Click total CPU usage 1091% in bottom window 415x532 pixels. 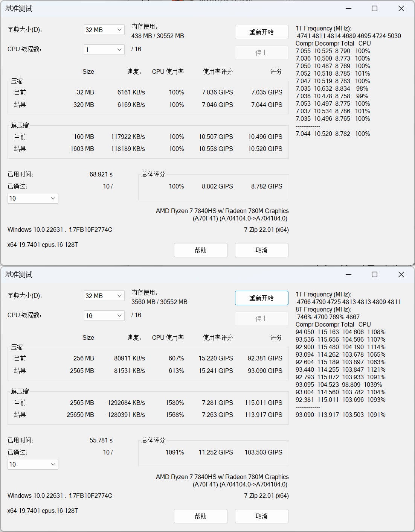[175, 452]
